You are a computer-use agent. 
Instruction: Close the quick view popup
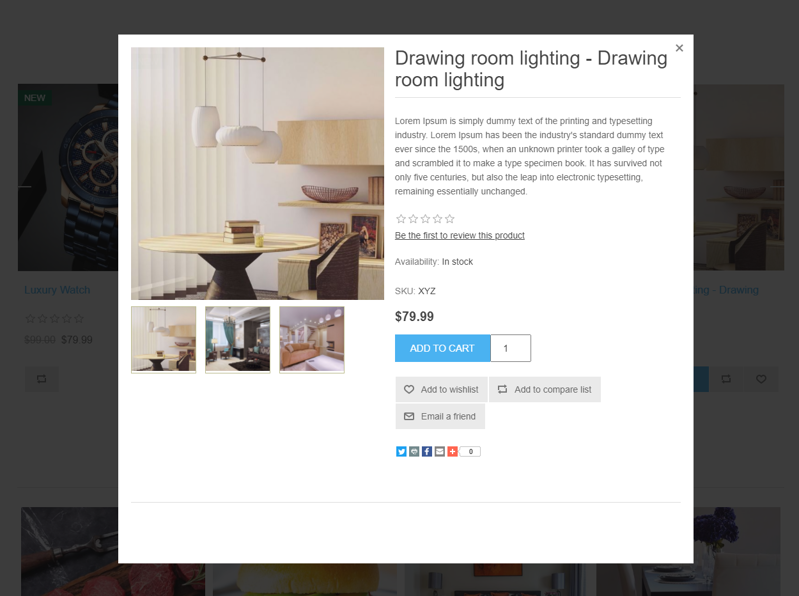click(x=679, y=48)
